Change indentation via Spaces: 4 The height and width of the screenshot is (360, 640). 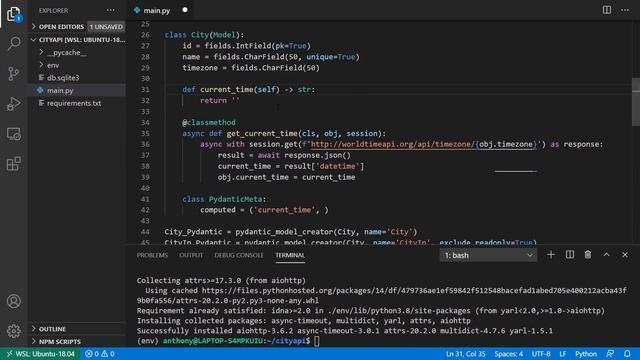(509, 354)
